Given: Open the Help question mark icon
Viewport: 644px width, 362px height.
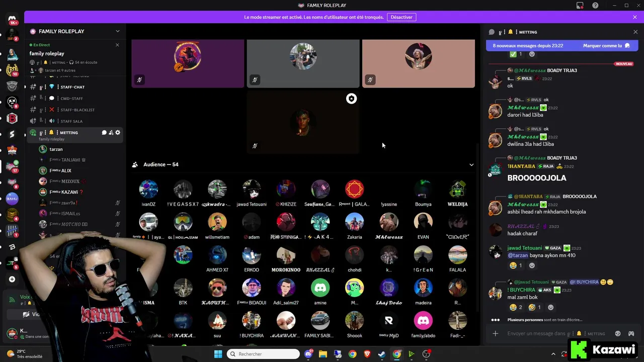Looking at the screenshot, I should point(595,6).
